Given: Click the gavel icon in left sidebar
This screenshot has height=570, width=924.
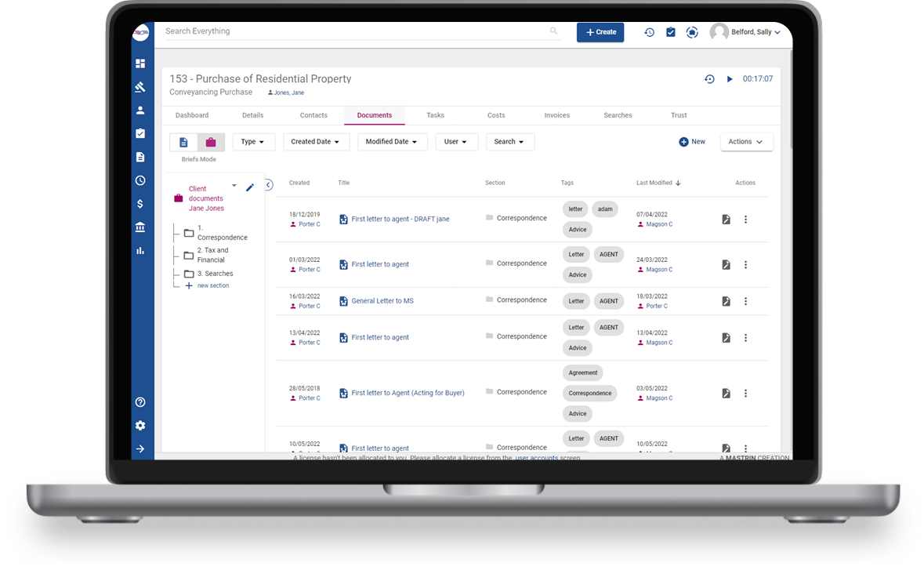Looking at the screenshot, I should tap(140, 87).
